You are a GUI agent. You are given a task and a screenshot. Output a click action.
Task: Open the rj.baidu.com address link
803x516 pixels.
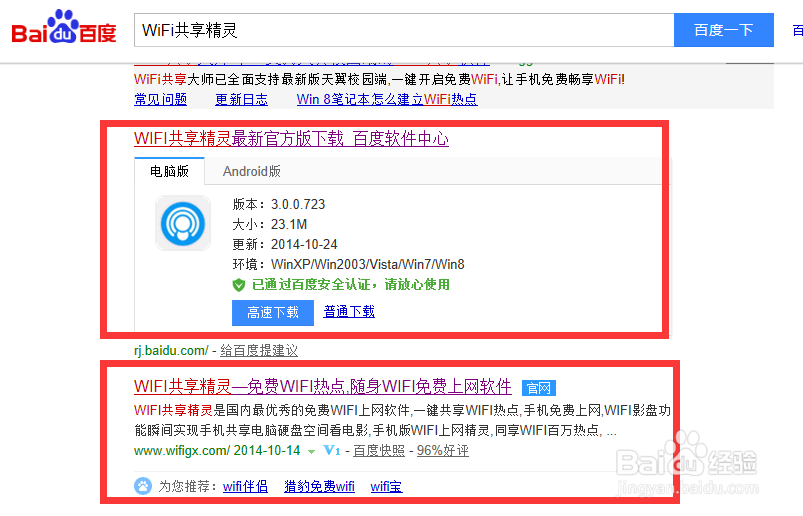click(x=171, y=351)
